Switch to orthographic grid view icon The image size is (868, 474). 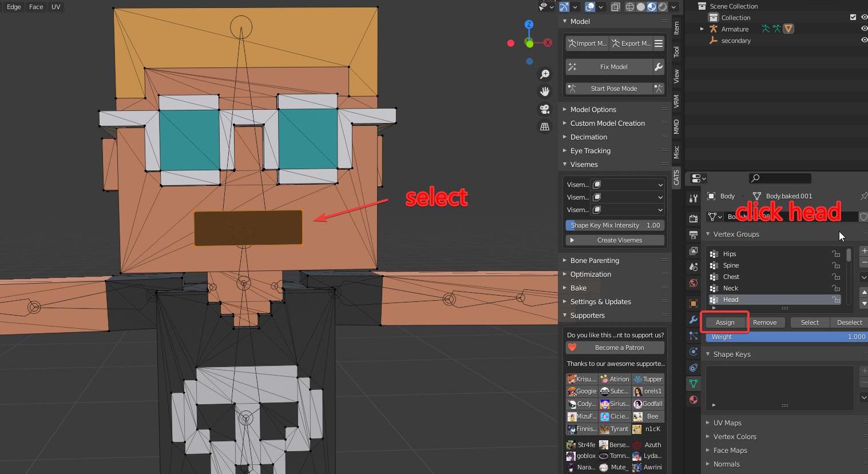(545, 126)
